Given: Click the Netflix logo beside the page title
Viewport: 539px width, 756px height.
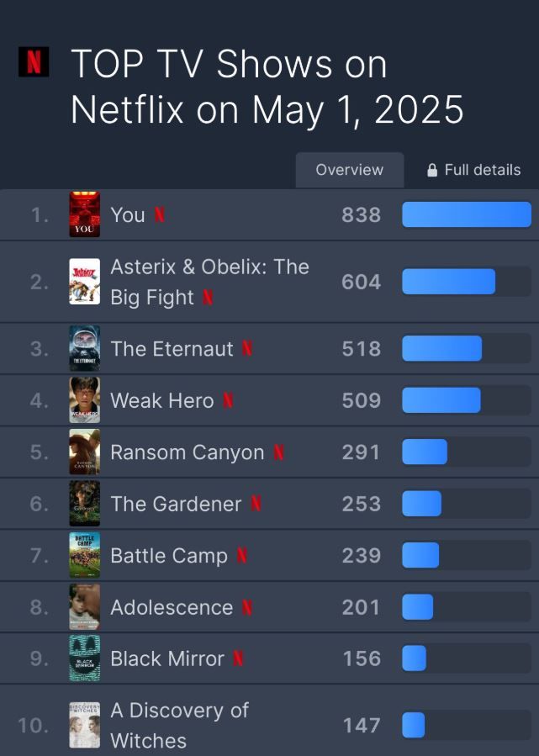Looking at the screenshot, I should [34, 61].
